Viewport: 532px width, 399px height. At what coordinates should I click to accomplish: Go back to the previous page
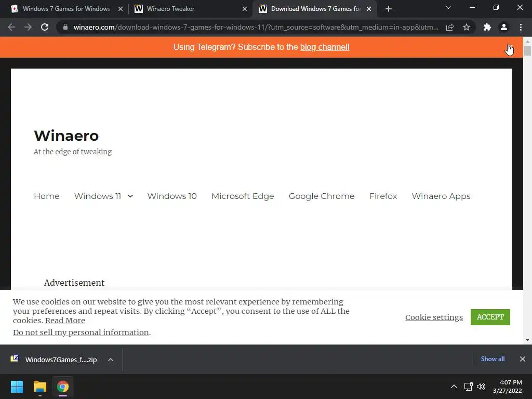pos(11,27)
